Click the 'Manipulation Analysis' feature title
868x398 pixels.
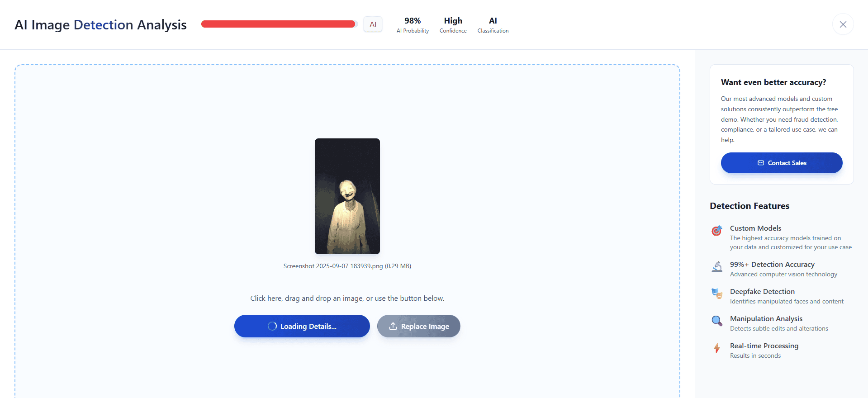[766, 319]
